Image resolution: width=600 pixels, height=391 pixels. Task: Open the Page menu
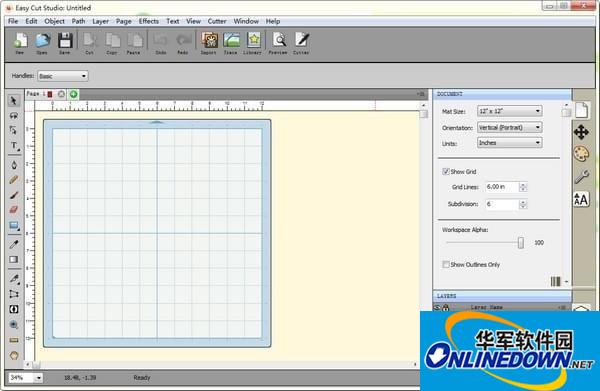tap(124, 21)
